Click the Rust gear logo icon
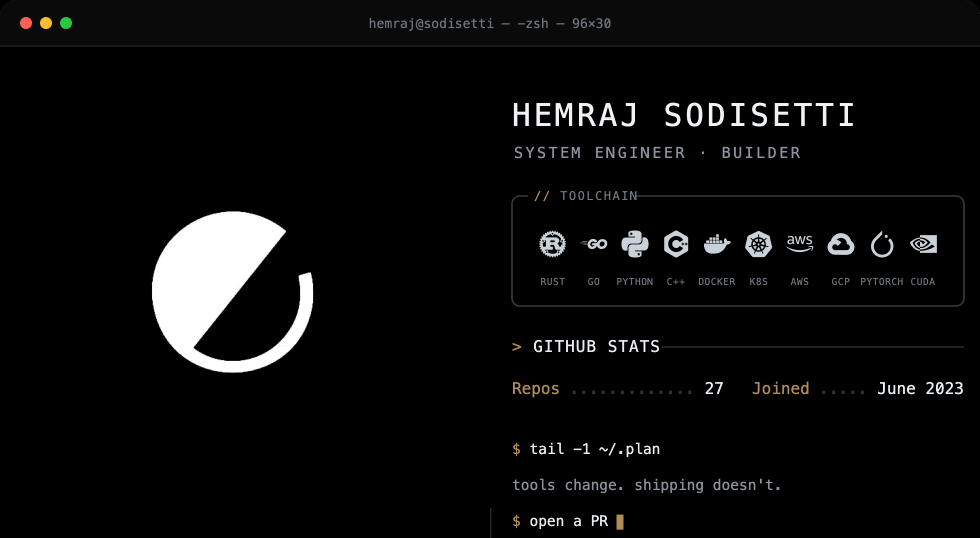This screenshot has width=980, height=538. pyautogui.click(x=552, y=244)
